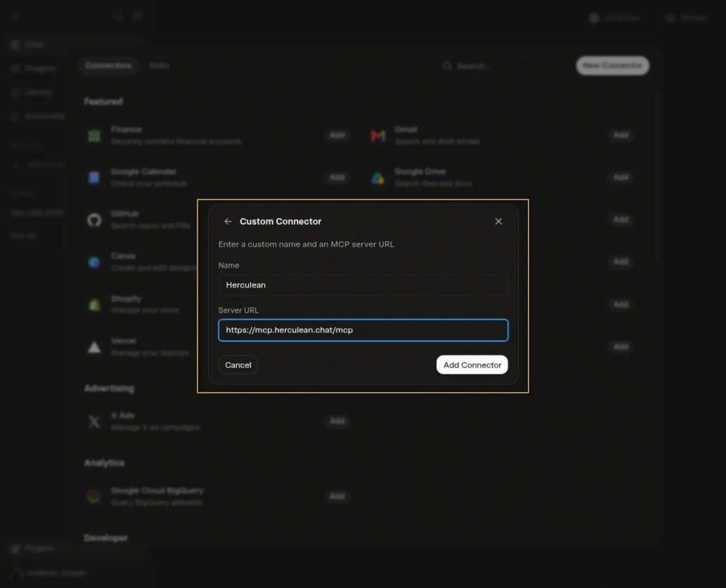Open New Connector in the background page
Image resolution: width=726 pixels, height=588 pixels.
(612, 66)
